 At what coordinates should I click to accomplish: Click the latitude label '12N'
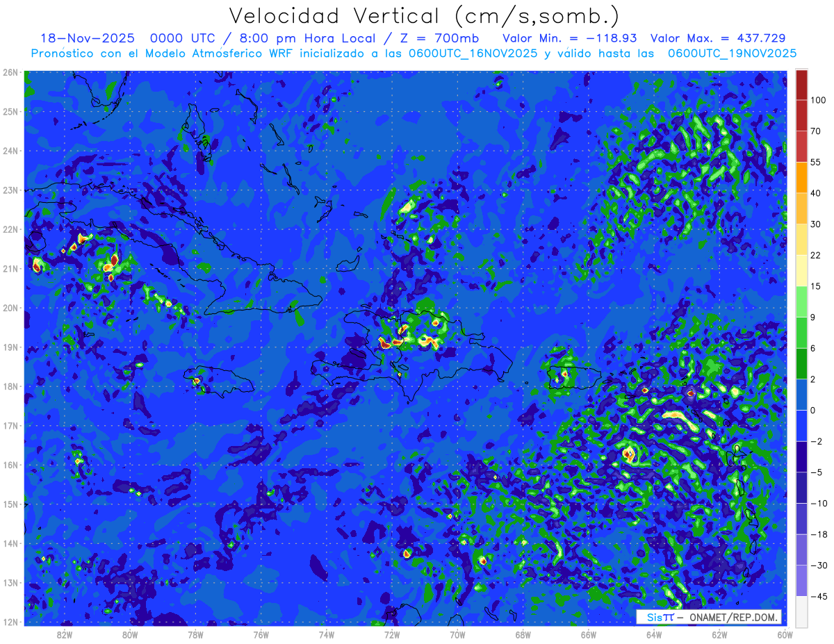[x=10, y=622]
